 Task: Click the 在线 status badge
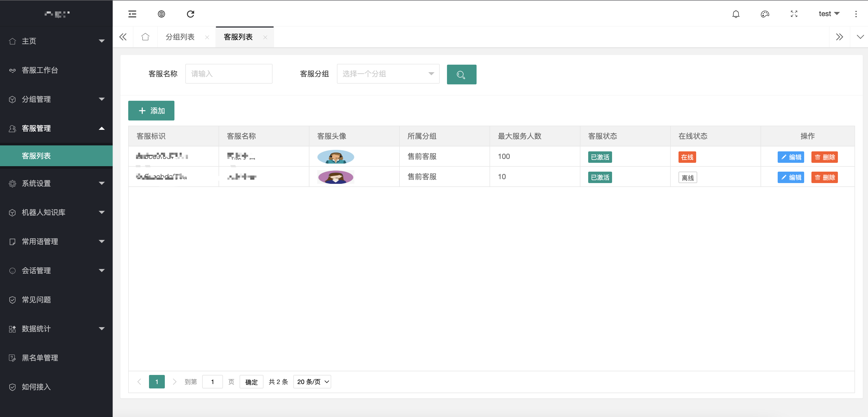[x=687, y=157]
